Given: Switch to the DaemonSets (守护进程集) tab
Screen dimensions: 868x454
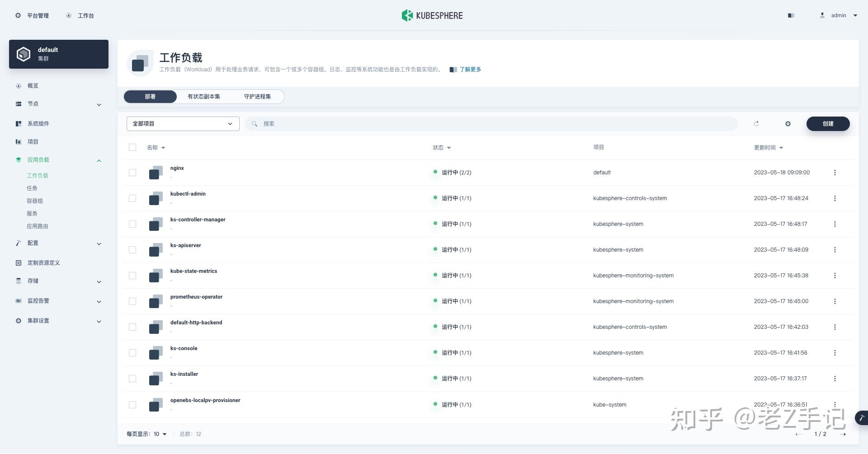Looking at the screenshot, I should pyautogui.click(x=257, y=97).
